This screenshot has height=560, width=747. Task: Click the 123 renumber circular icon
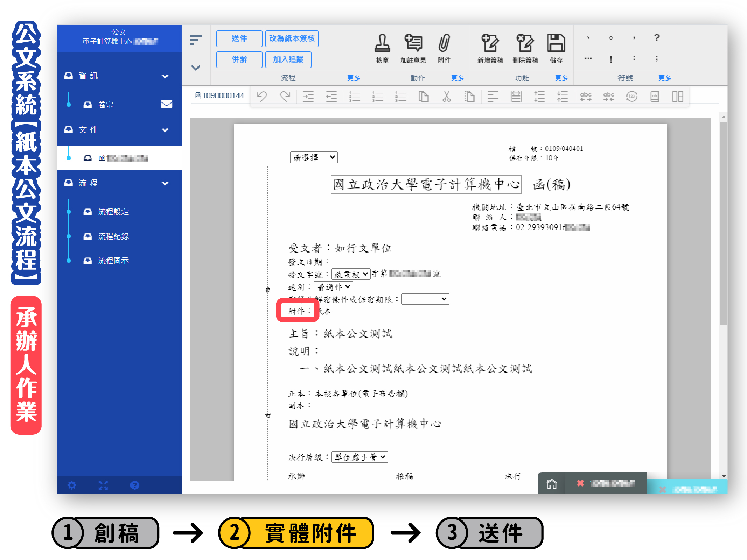click(x=631, y=96)
